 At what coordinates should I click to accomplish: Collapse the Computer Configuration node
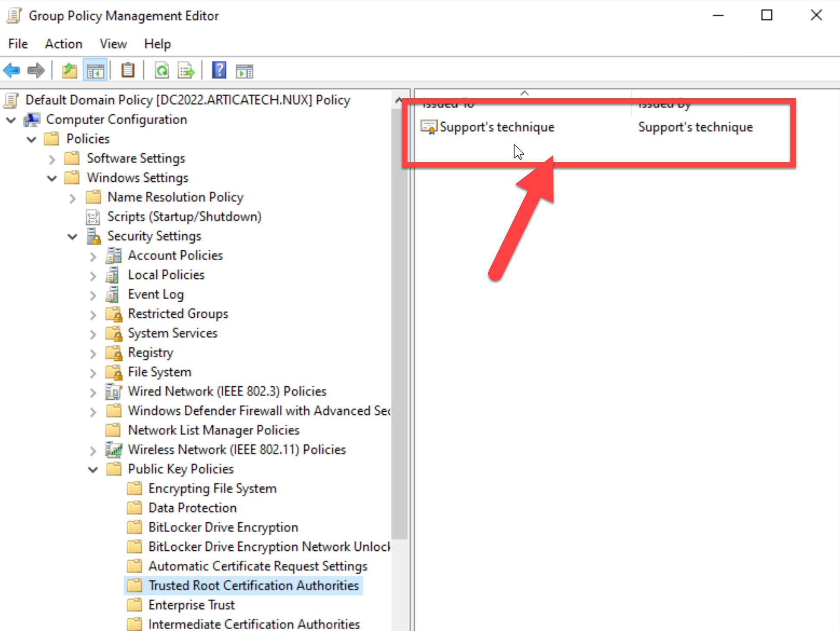pos(11,120)
